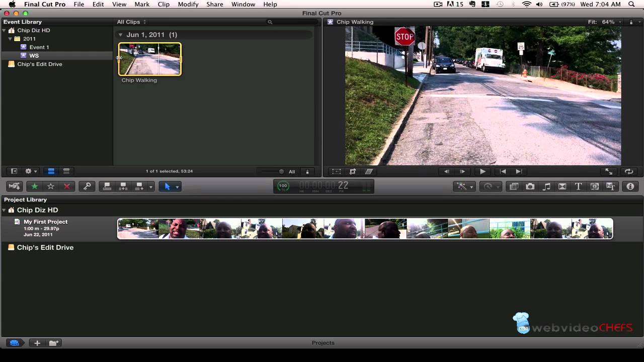Open the Select tool dropdown arrow
This screenshot has height=362, width=644.
pyautogui.click(x=177, y=187)
